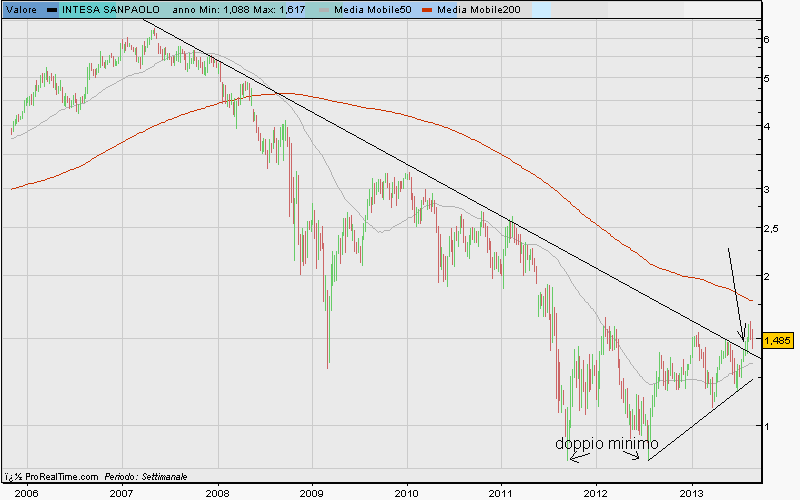Viewport: 800px width, 500px height.
Task: Click the red Media Mobile200 legend marker
Action: [430, 9]
